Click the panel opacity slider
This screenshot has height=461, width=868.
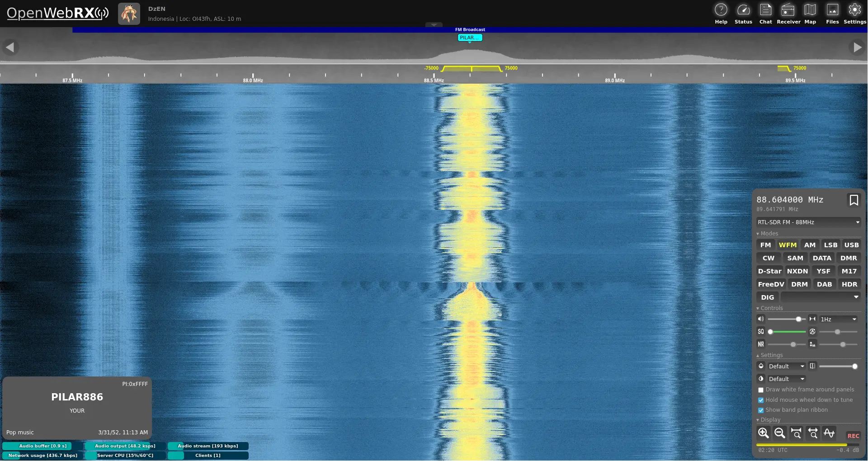point(838,366)
